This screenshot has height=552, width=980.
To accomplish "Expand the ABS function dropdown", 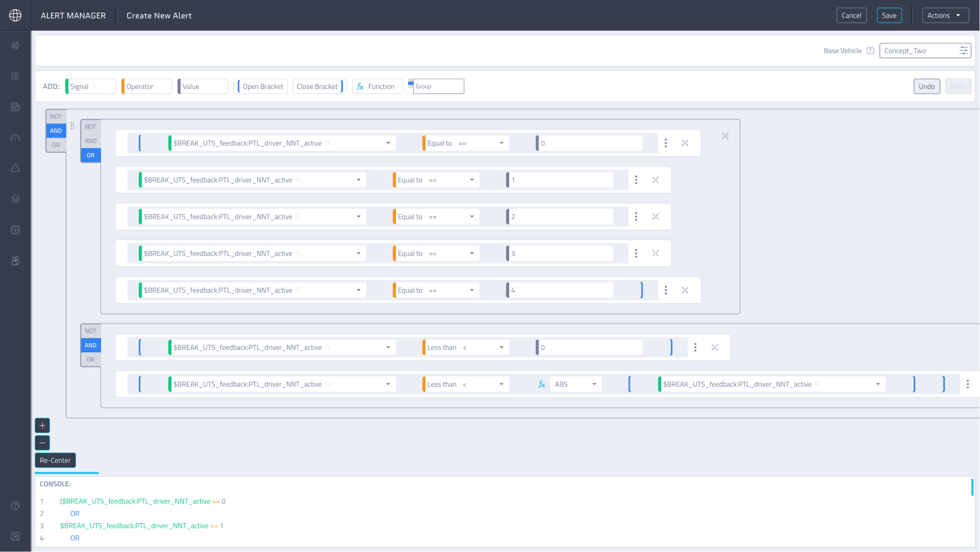I will pyautogui.click(x=575, y=384).
